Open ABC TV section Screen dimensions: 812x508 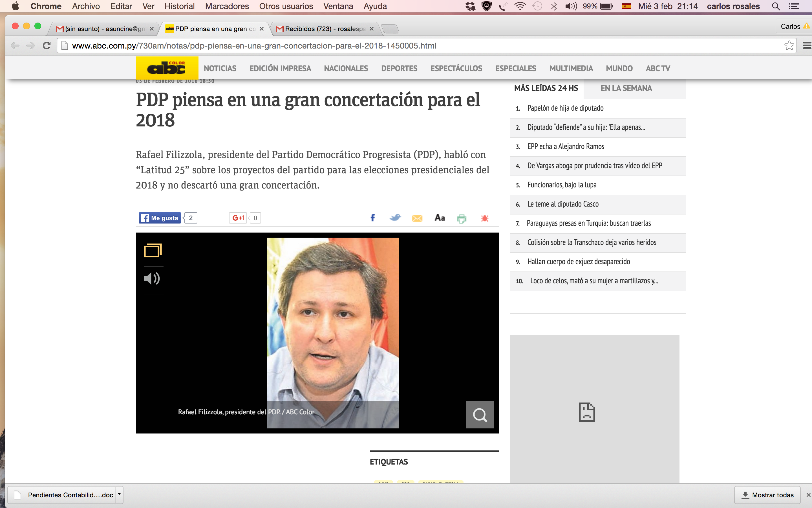tap(658, 68)
